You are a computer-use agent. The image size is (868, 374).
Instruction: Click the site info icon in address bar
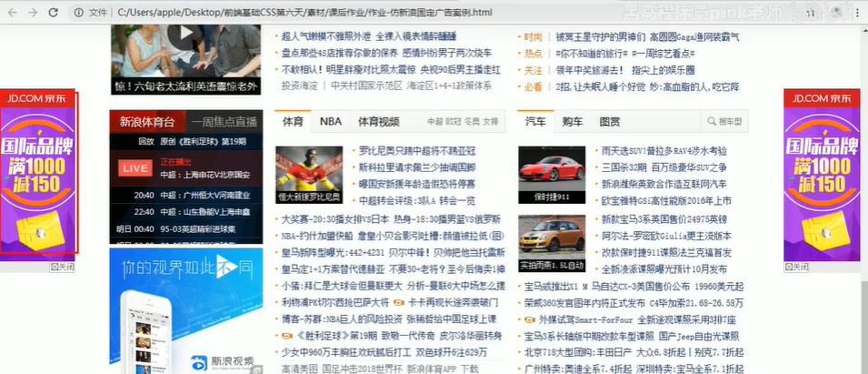[x=79, y=12]
